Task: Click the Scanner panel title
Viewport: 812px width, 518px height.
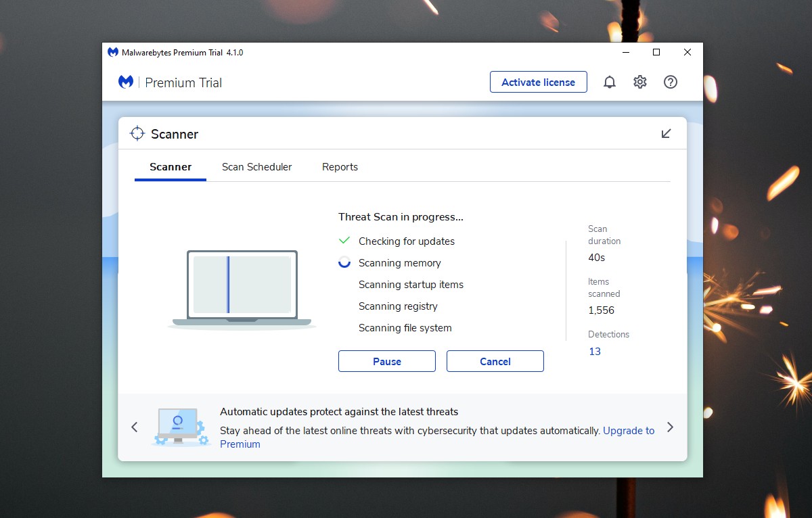Action: [175, 134]
